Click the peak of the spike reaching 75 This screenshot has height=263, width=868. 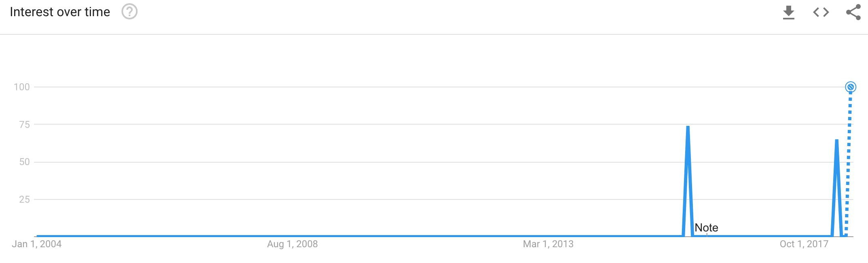click(688, 127)
